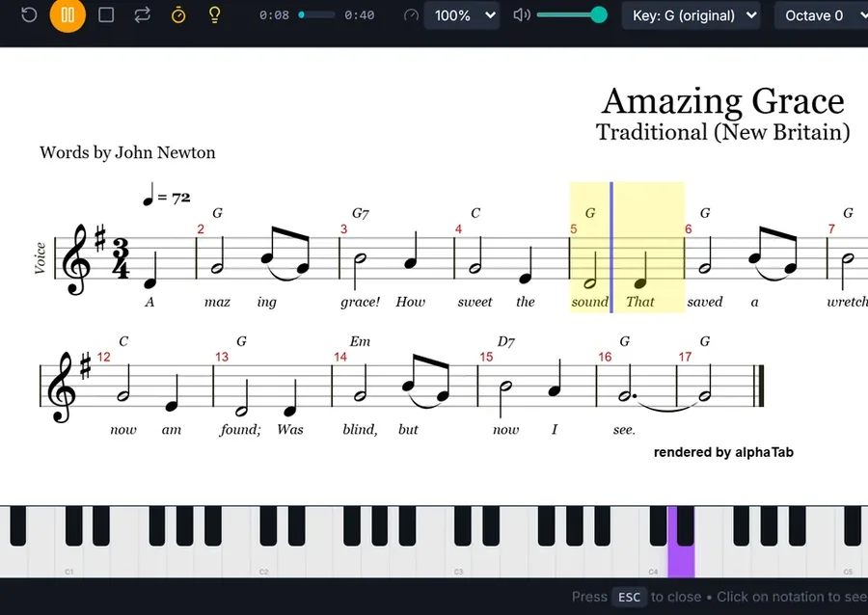The width and height of the screenshot is (868, 615).
Task: Click the note above lyric 'see.'
Action: (x=625, y=395)
